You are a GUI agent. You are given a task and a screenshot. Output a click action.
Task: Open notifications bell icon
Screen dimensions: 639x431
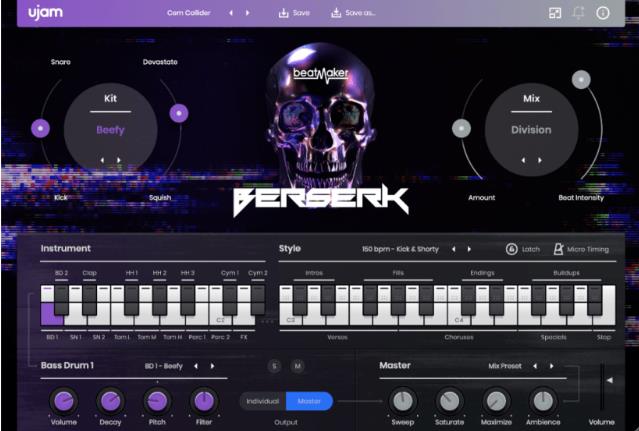click(578, 13)
